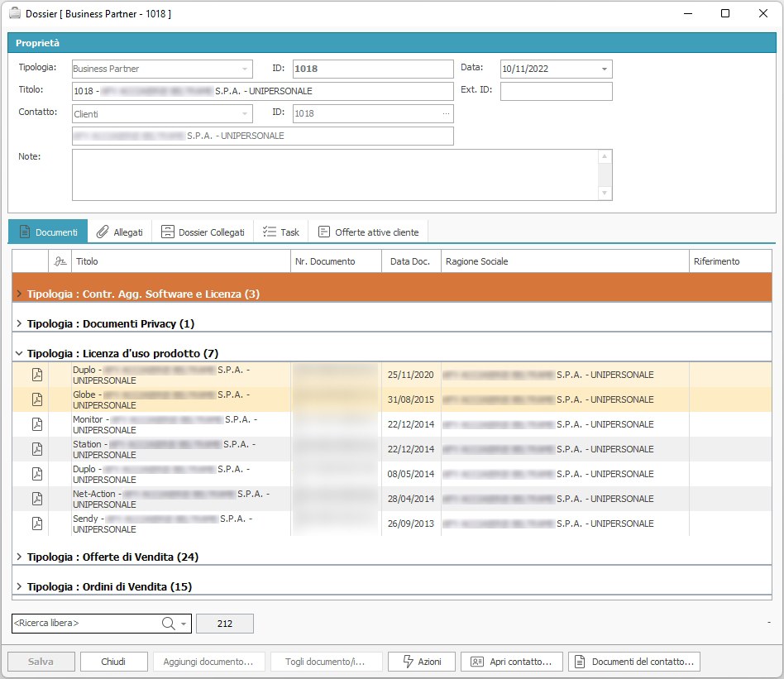
Task: Open PDF icon for Duplo 25/11/2020 row
Action: (x=37, y=375)
